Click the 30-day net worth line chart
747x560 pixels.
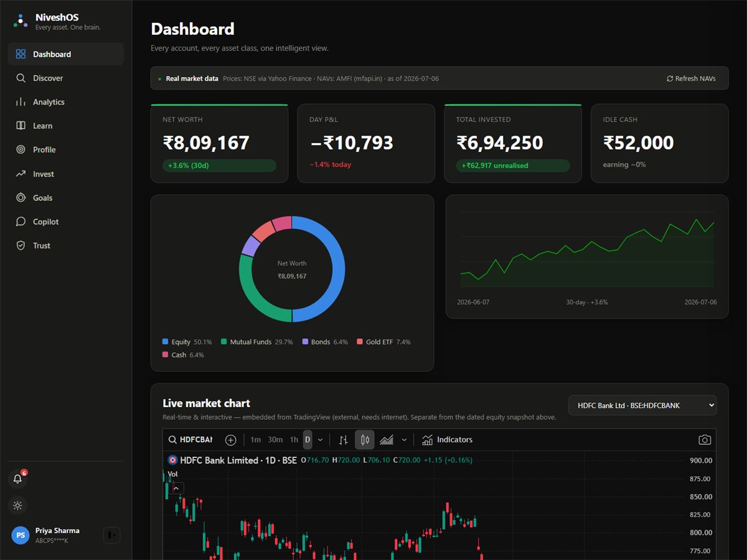point(587,250)
